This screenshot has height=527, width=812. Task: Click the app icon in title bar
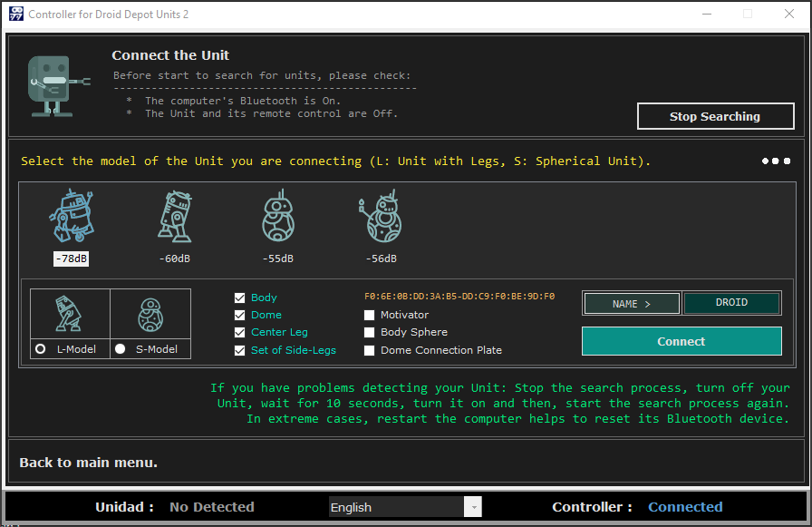tap(16, 14)
